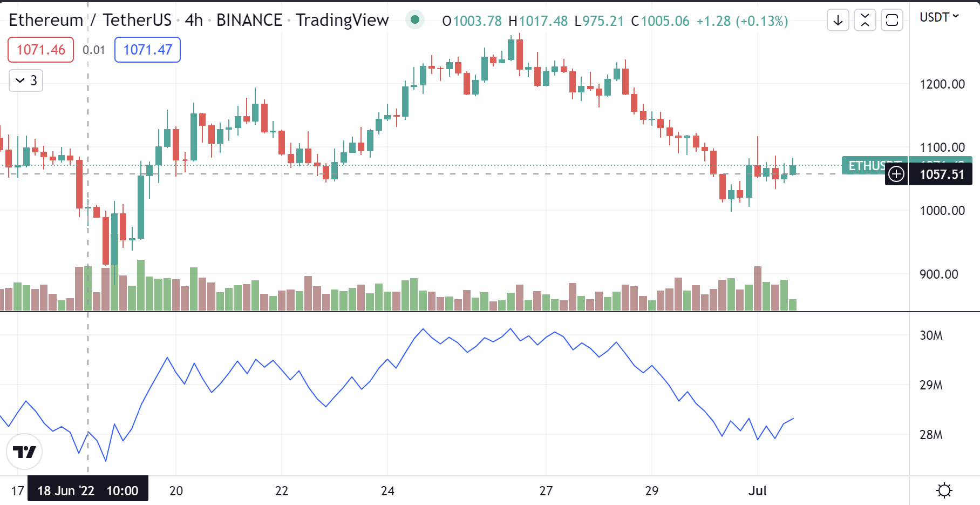Click the 1100.00 price axis label
Viewport: 980px width, 505px height.
pos(942,147)
